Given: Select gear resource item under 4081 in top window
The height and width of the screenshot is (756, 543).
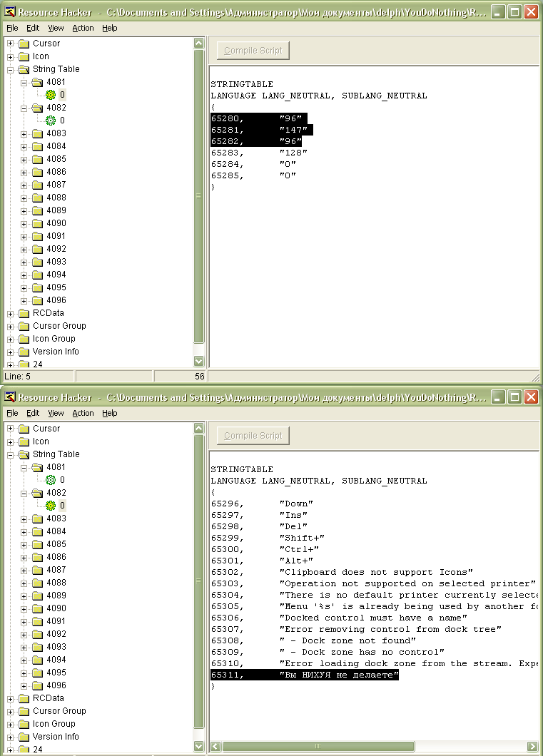Looking at the screenshot, I should tap(51, 94).
